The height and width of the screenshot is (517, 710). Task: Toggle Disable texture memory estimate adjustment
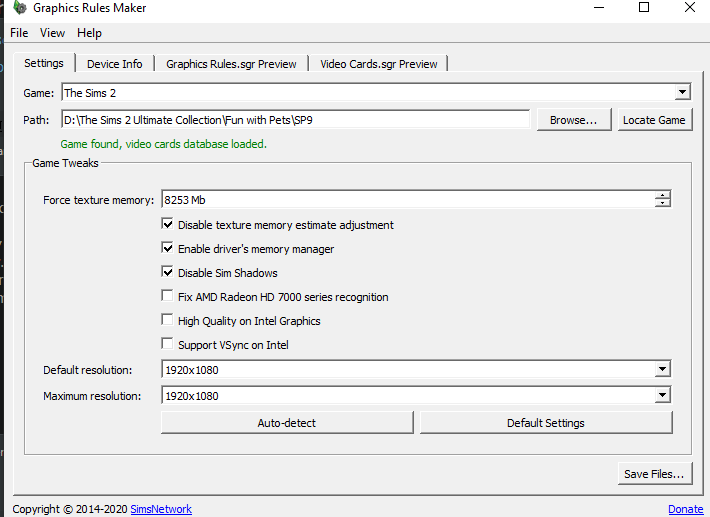[168, 225]
